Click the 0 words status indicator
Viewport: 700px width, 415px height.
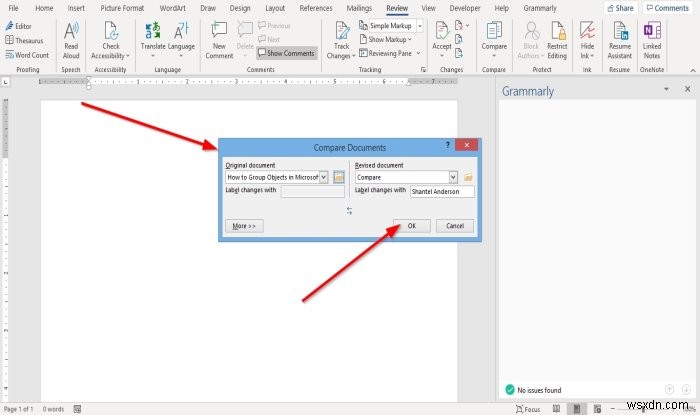tap(53, 409)
